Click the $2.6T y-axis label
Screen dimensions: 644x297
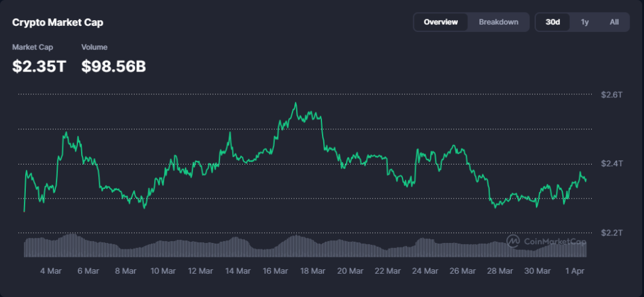click(x=611, y=95)
